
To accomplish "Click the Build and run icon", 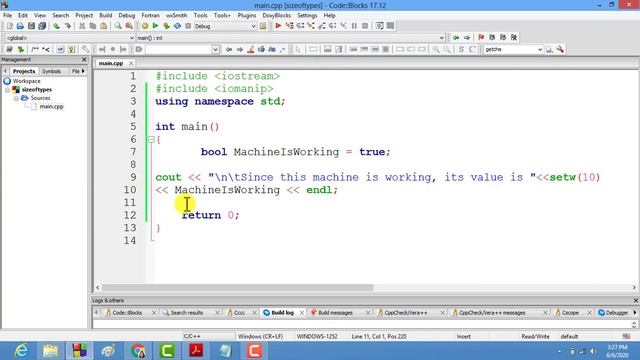I will 166,26.
